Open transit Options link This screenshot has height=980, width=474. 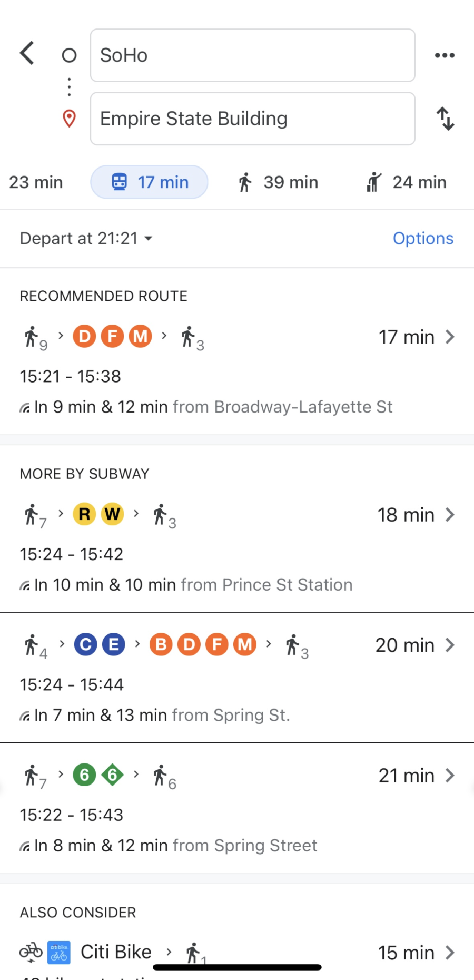pyautogui.click(x=423, y=239)
